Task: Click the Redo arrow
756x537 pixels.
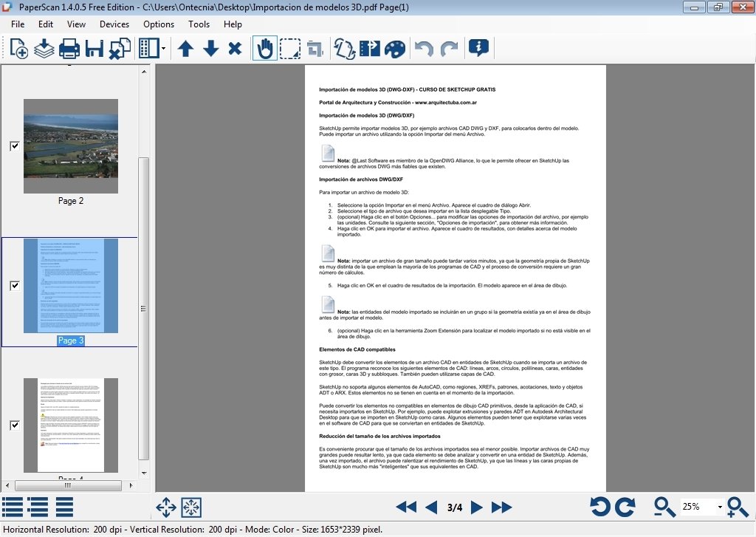Action: (x=450, y=49)
